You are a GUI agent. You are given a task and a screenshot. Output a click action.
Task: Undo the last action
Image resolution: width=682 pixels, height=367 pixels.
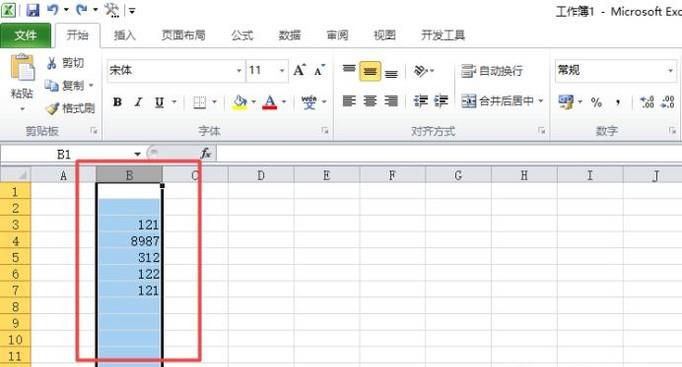[53, 9]
